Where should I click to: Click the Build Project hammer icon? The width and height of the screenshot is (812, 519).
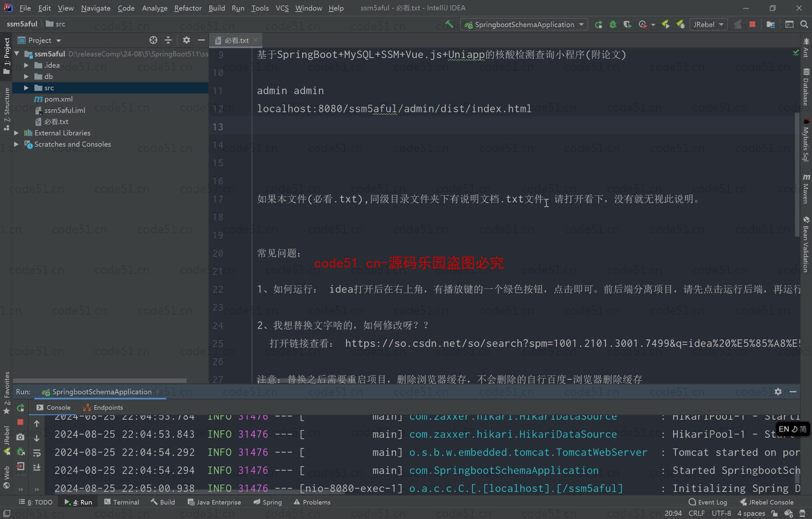449,24
